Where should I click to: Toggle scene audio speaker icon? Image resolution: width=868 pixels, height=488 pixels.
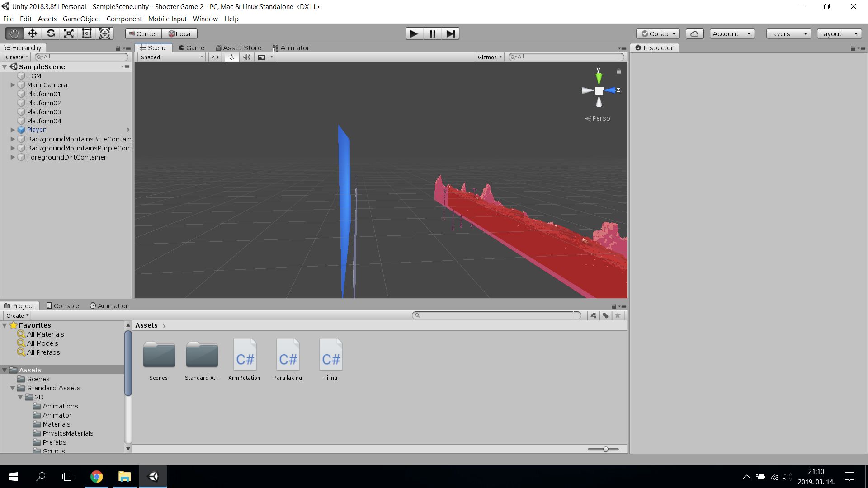coord(246,57)
